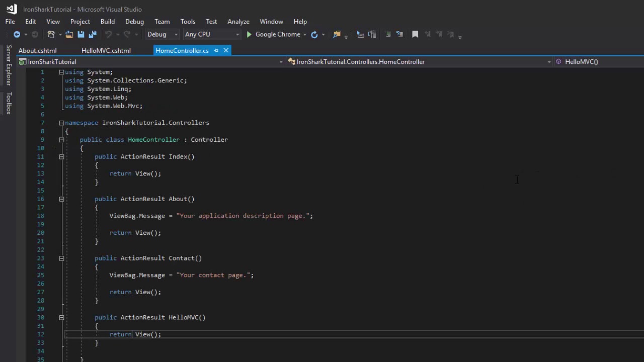The image size is (644, 362).
Task: Open Find in Files icon
Action: click(337, 35)
